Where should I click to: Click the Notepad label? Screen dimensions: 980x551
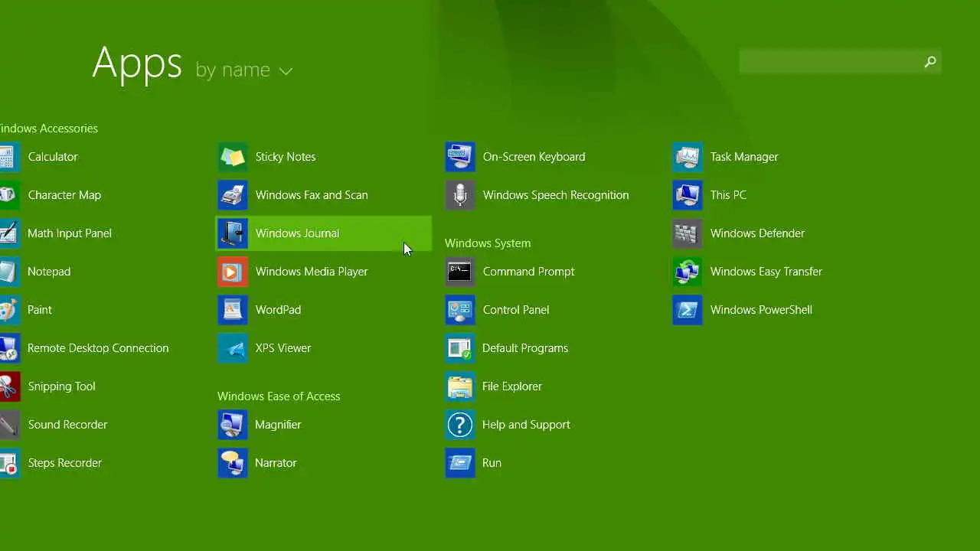click(49, 272)
